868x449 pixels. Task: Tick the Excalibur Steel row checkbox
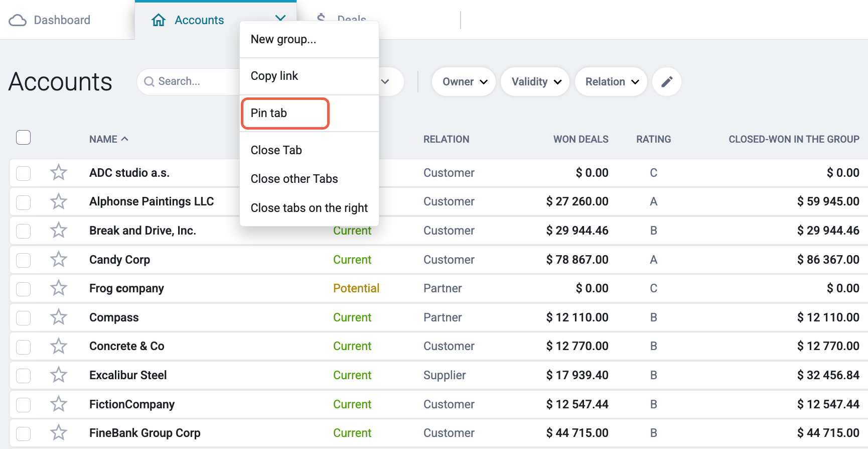pyautogui.click(x=24, y=376)
